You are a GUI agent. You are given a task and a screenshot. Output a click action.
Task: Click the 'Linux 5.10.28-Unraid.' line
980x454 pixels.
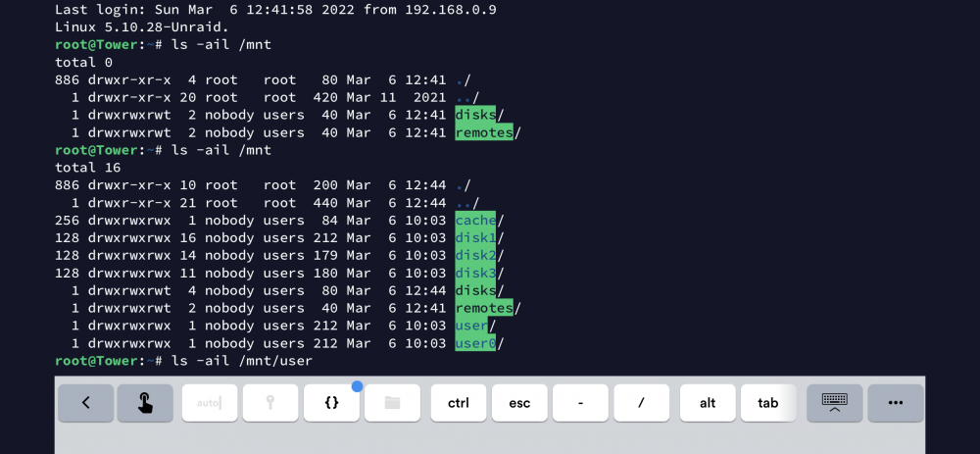coord(142,27)
